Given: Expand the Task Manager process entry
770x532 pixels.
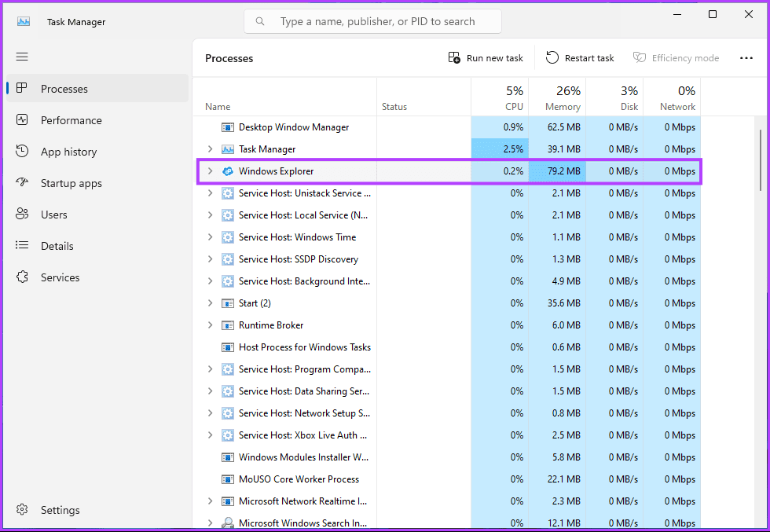Looking at the screenshot, I should [211, 149].
